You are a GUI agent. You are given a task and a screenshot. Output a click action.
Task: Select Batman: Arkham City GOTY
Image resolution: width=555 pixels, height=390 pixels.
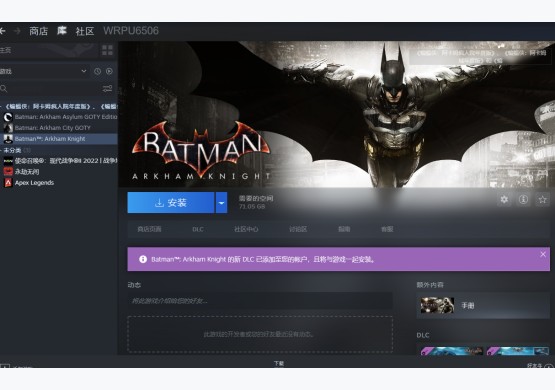pos(58,128)
